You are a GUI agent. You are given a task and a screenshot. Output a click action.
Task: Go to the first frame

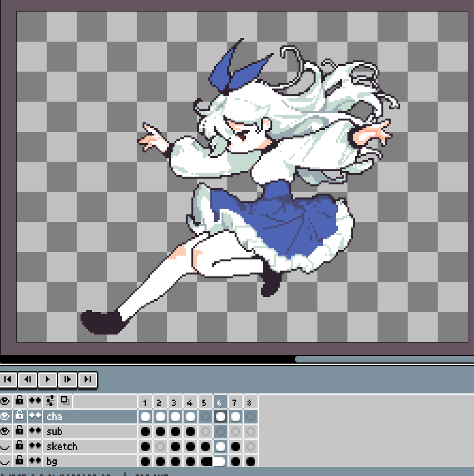(x=8, y=380)
